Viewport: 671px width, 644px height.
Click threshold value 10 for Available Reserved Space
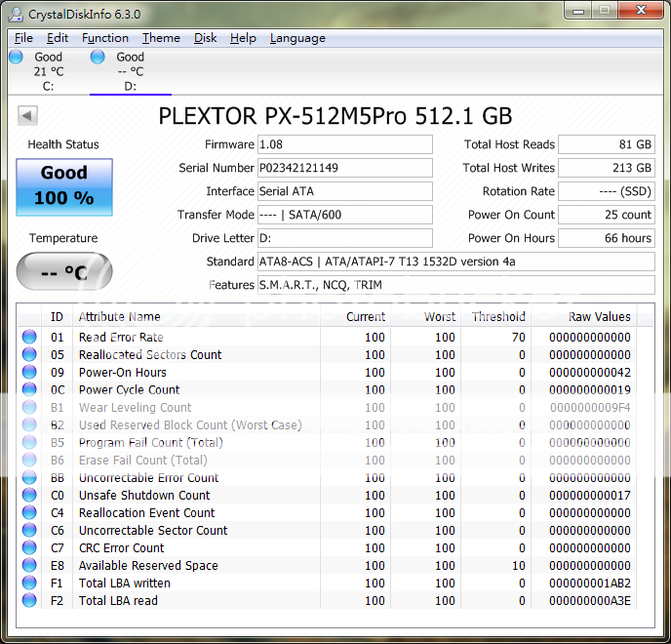click(x=519, y=566)
